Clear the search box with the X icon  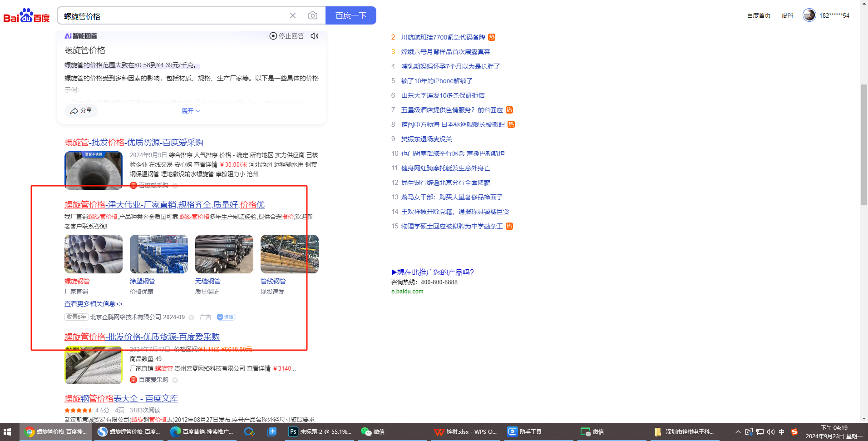pyautogui.click(x=293, y=15)
